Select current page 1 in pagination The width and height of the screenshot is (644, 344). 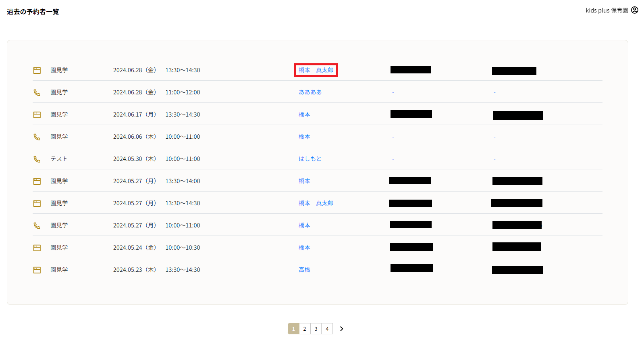(x=293, y=329)
